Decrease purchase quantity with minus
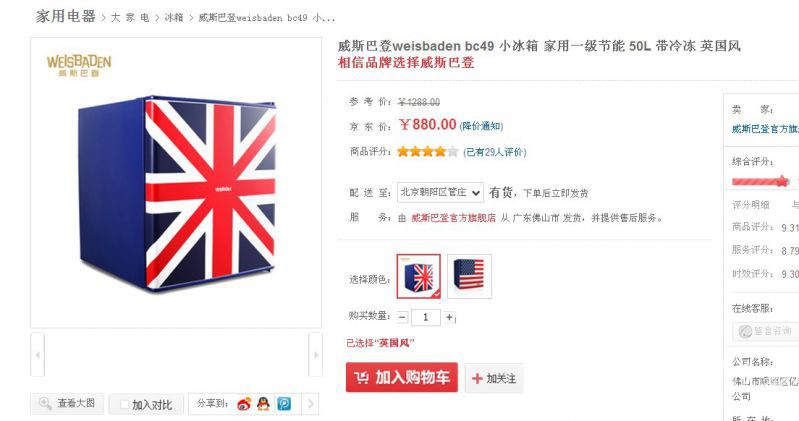The image size is (799, 421). tap(402, 317)
